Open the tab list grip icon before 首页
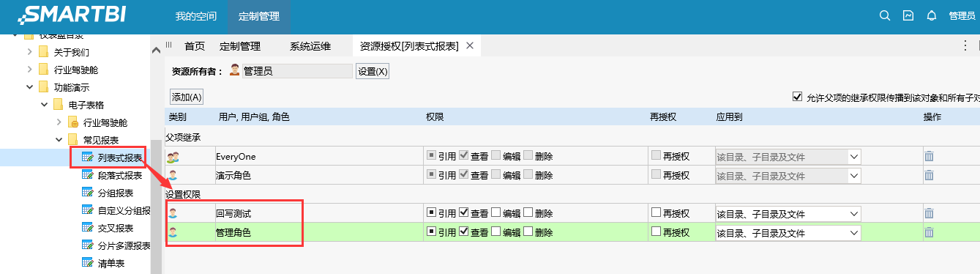The image size is (980, 274). pyautogui.click(x=169, y=45)
